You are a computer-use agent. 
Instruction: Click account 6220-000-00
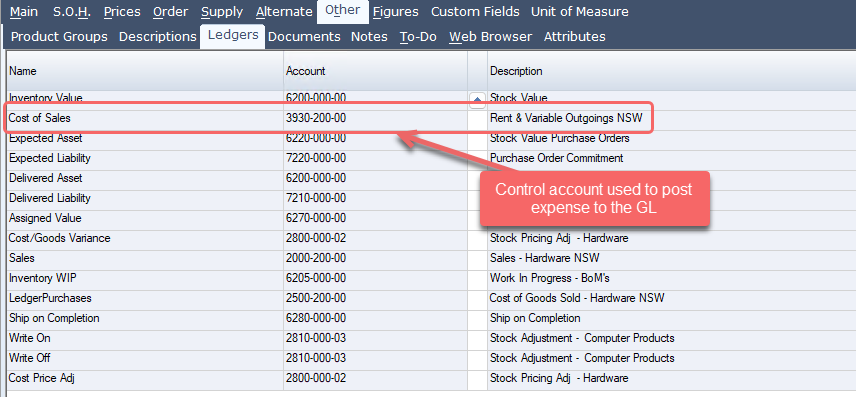click(316, 138)
